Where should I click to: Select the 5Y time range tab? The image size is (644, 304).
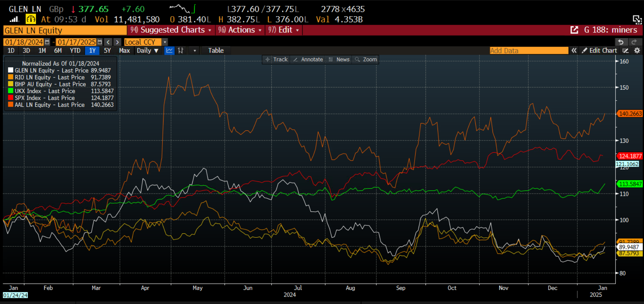click(x=107, y=50)
